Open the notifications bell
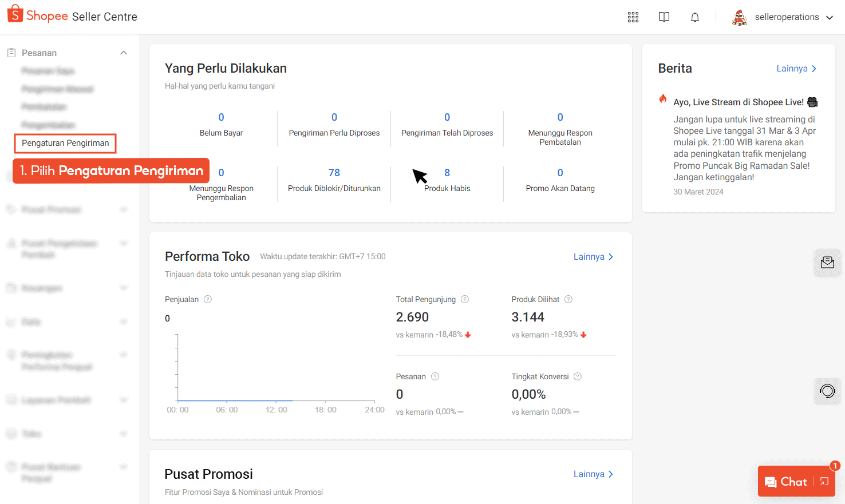This screenshot has width=845, height=504. [694, 17]
